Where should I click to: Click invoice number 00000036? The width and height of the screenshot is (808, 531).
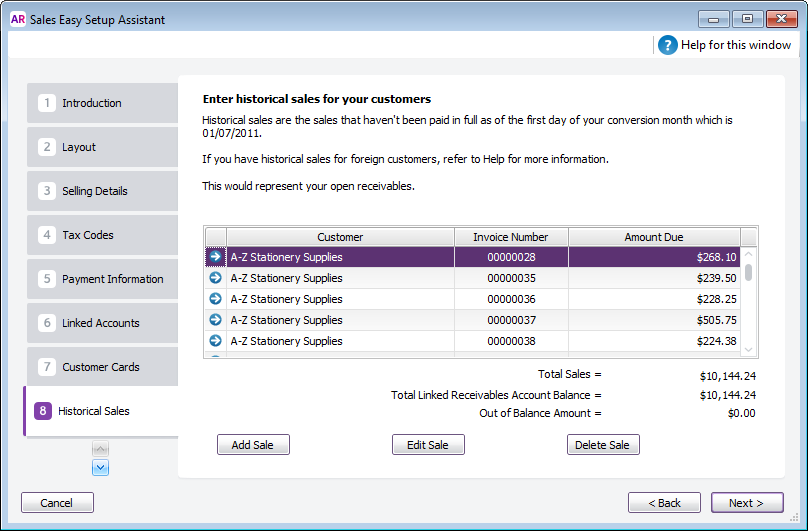tap(511, 299)
